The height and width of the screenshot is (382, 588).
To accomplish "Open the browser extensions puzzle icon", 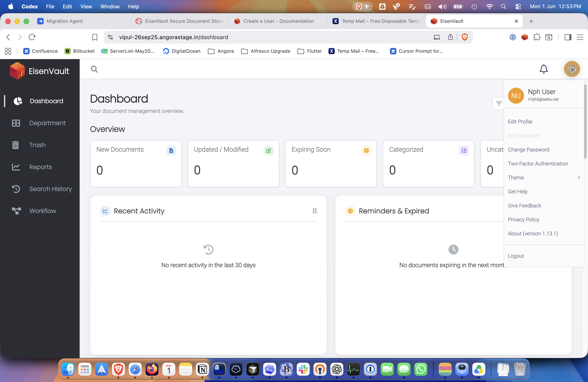I will (537, 37).
